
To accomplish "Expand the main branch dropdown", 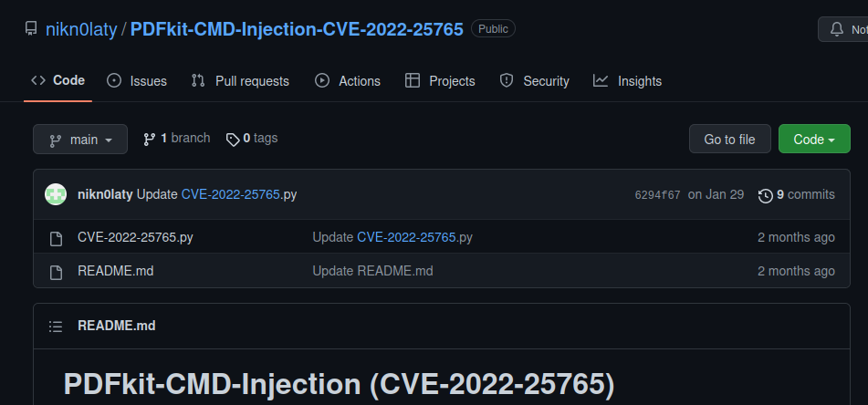I will point(80,140).
